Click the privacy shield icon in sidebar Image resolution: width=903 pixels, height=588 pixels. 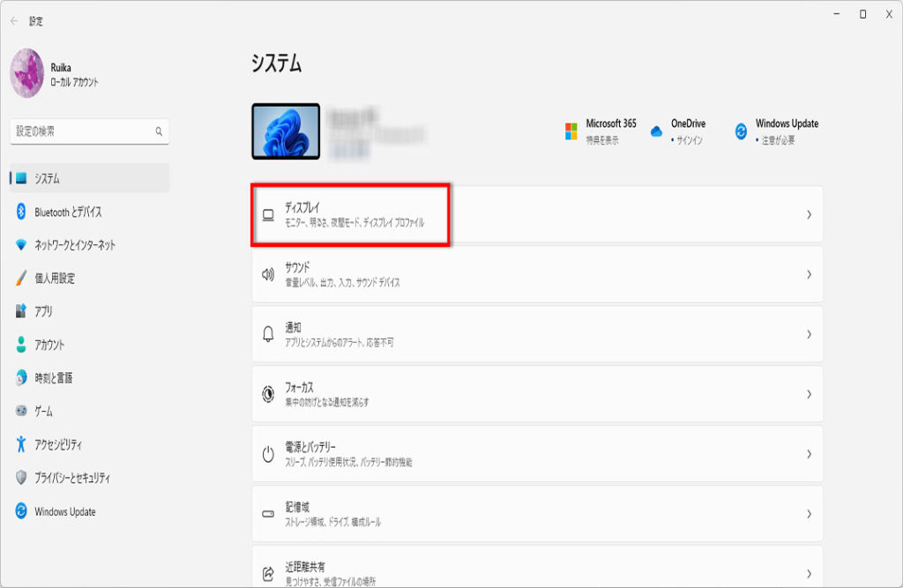[x=21, y=478]
